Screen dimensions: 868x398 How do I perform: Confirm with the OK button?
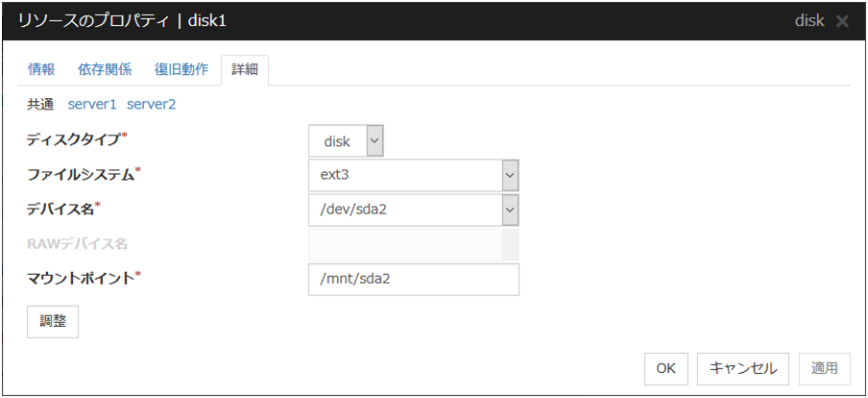tap(665, 367)
